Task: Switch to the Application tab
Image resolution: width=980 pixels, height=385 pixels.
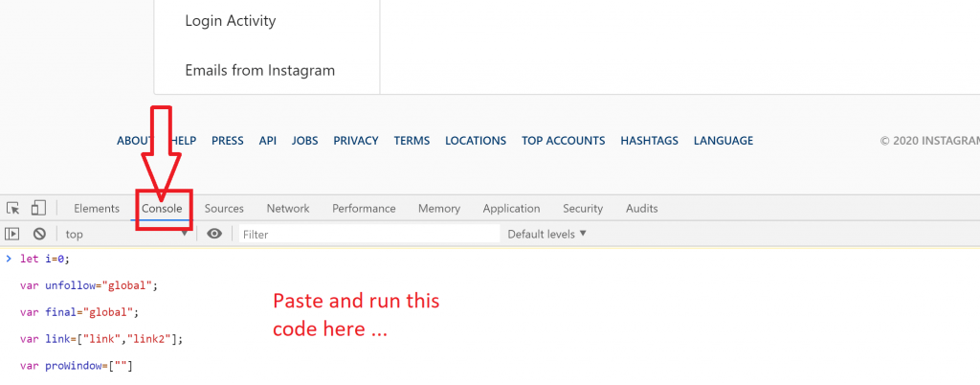Action: [511, 208]
